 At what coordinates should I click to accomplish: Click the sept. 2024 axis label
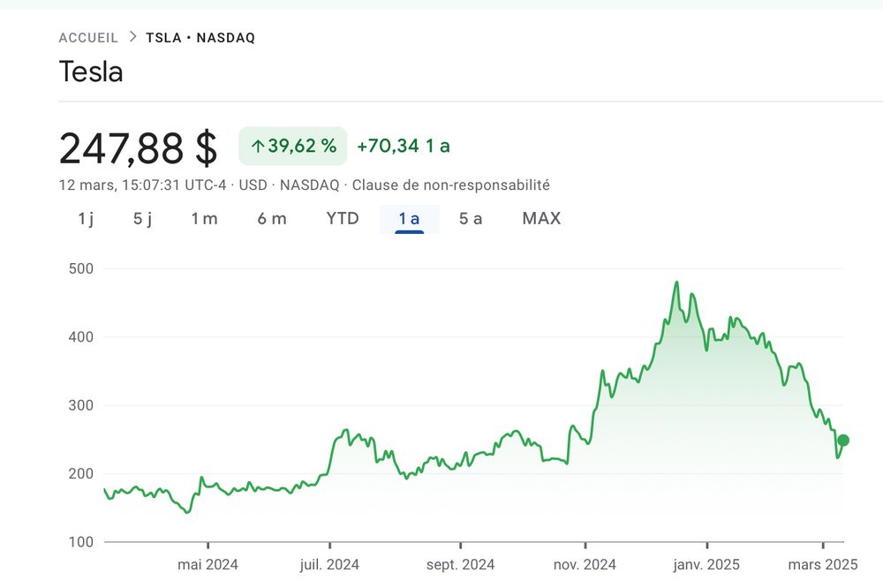click(x=460, y=564)
